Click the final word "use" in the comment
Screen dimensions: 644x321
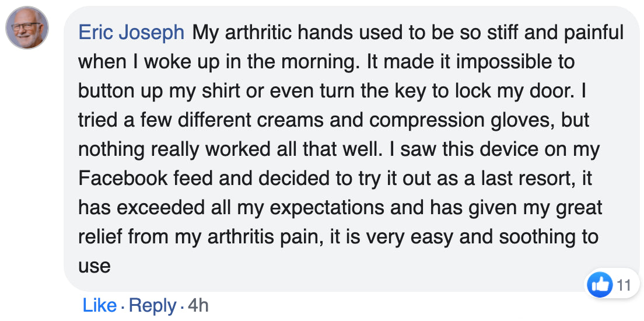coord(94,266)
